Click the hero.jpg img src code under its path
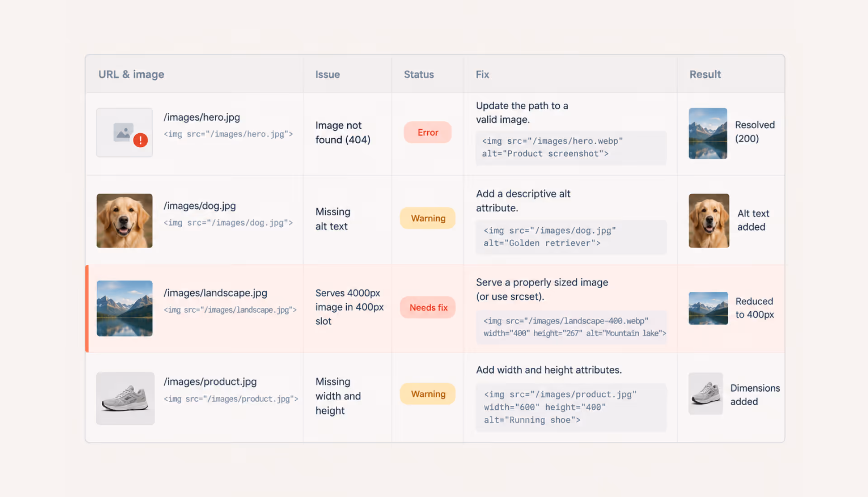The image size is (868, 497). [x=228, y=134]
